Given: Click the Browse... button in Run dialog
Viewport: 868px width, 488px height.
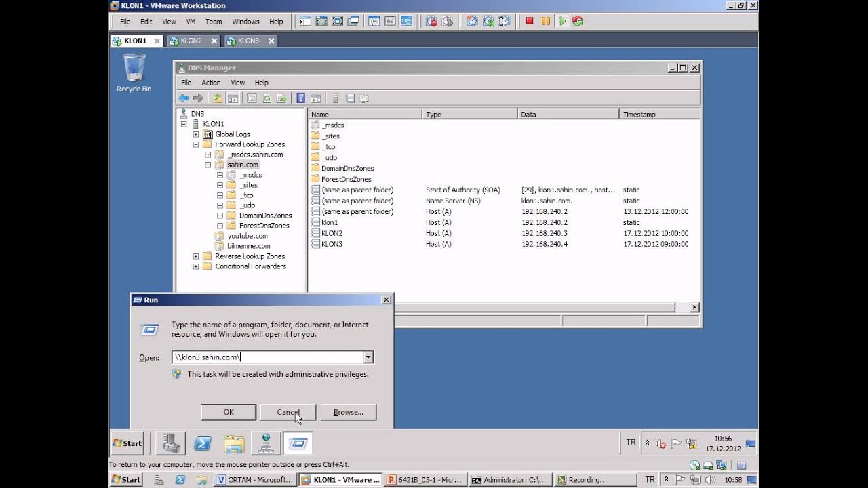Looking at the screenshot, I should [348, 412].
